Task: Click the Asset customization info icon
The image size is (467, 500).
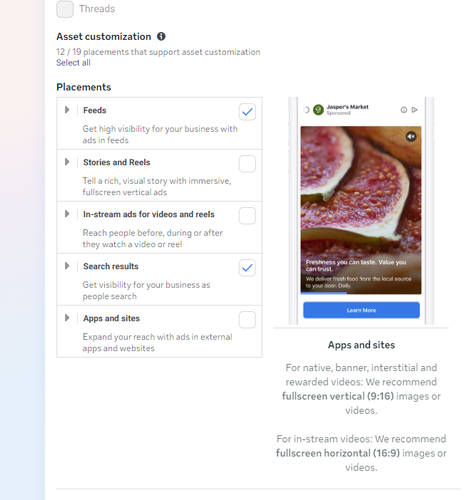Action: pyautogui.click(x=161, y=36)
